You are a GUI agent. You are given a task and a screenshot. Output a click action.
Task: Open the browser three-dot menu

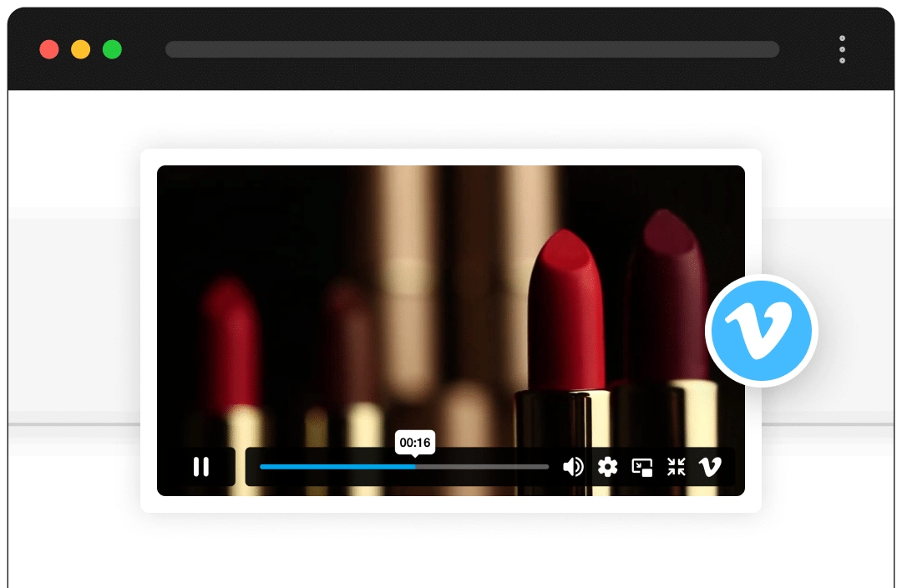pos(842,48)
